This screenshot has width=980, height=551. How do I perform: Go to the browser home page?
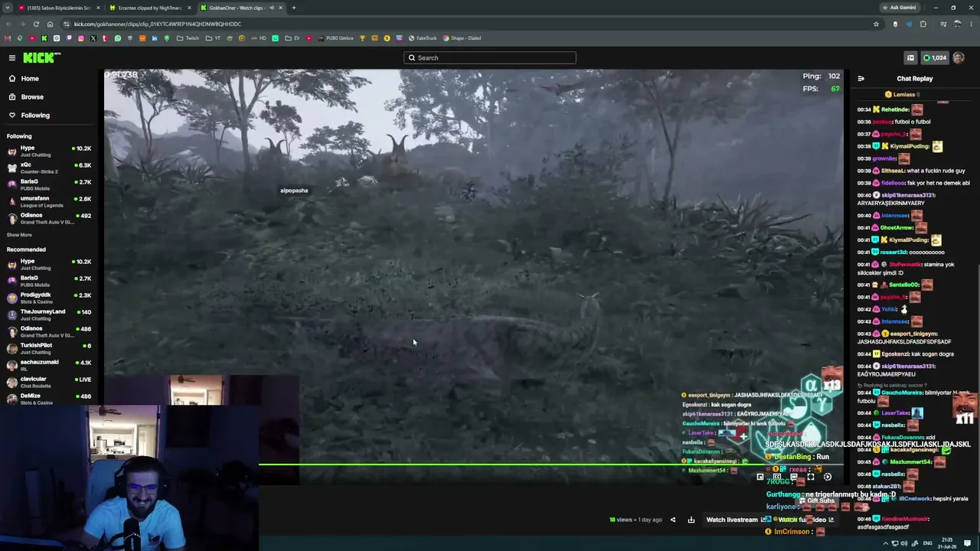[50, 24]
